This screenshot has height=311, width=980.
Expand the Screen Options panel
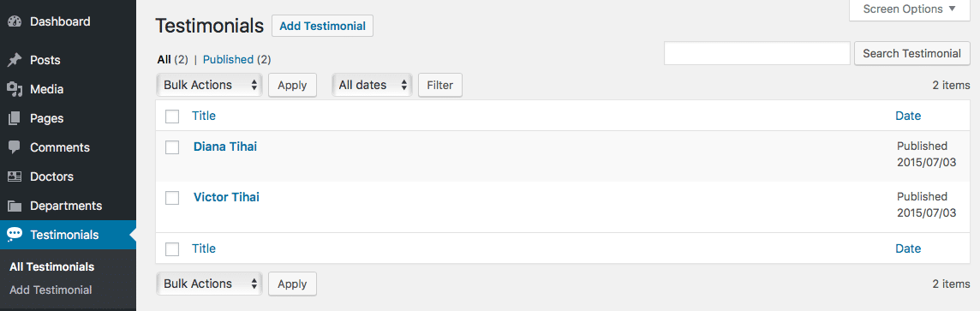[x=910, y=9]
